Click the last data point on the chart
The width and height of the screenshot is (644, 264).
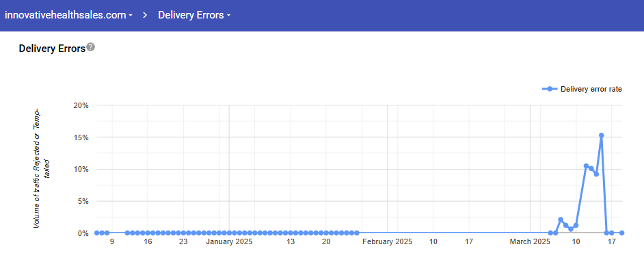[622, 233]
